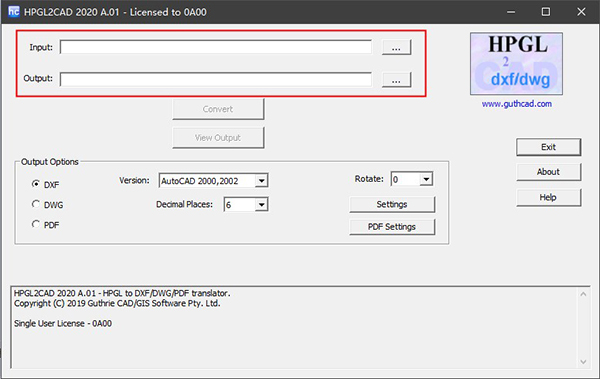The image size is (600, 379).
Task: Click the log panel scrollbar up arrow
Action: (583, 294)
